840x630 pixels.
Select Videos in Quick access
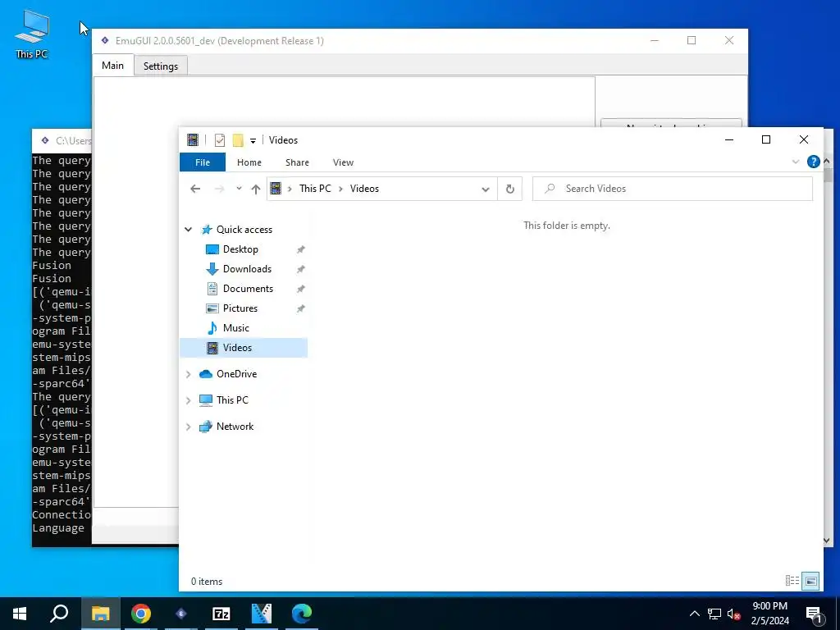244,348
